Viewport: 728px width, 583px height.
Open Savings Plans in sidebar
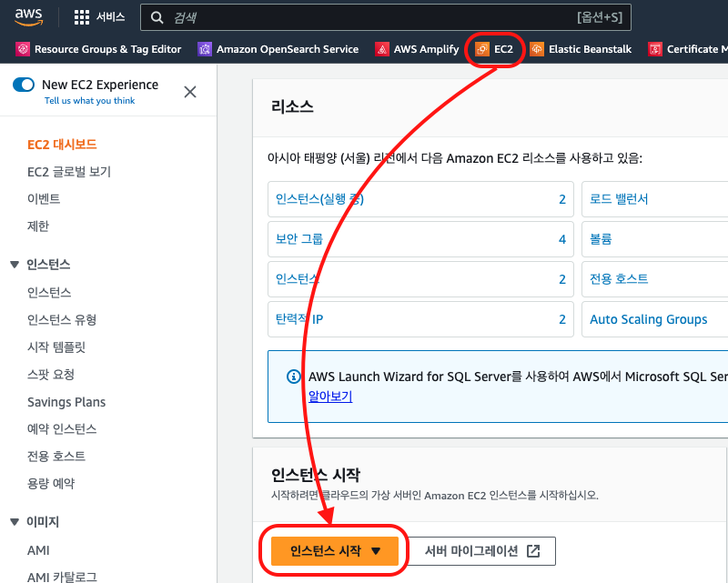[66, 402]
